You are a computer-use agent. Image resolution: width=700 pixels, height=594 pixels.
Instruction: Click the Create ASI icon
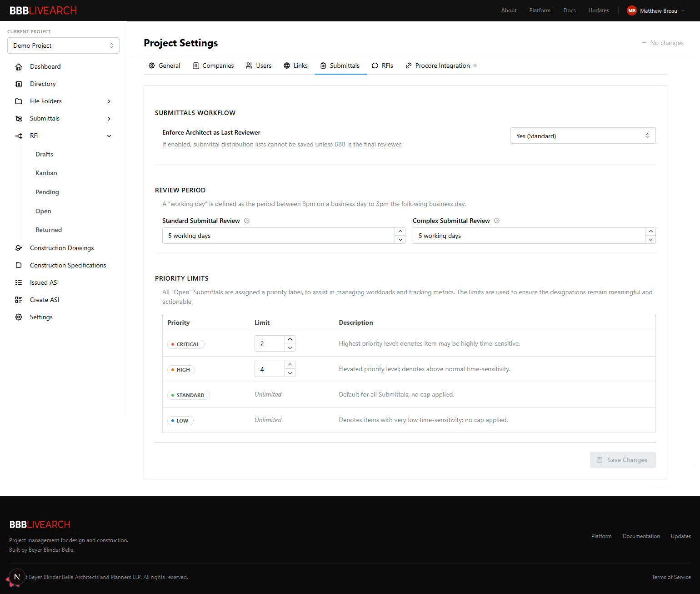19,300
